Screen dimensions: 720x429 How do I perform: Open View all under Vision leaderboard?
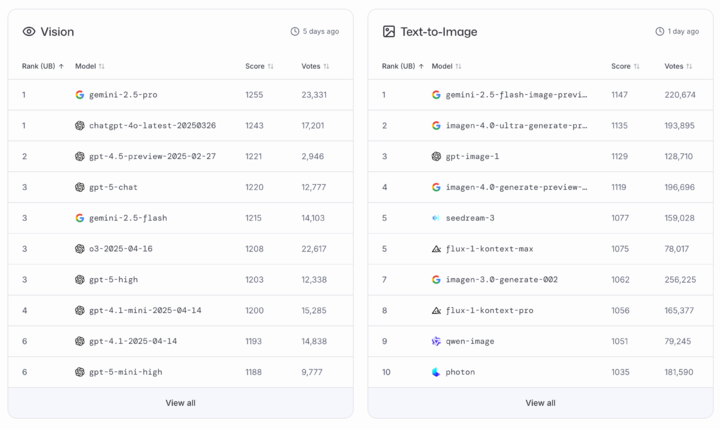coord(180,403)
